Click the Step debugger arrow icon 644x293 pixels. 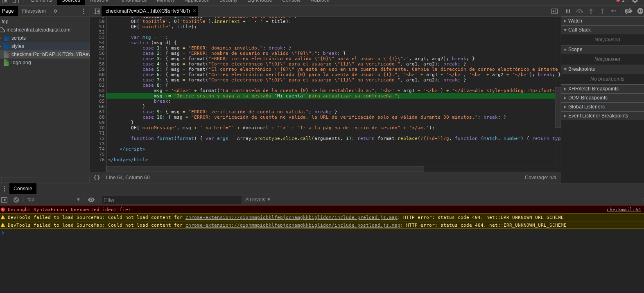(x=613, y=11)
